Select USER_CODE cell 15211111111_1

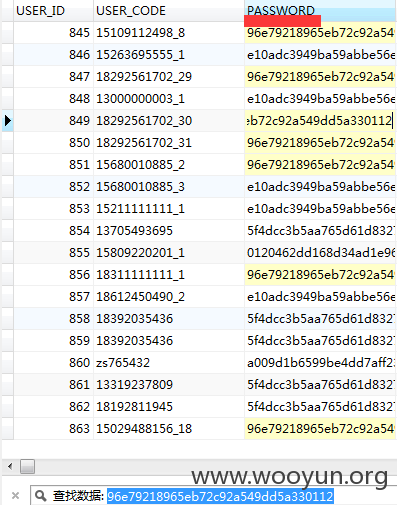(x=169, y=209)
